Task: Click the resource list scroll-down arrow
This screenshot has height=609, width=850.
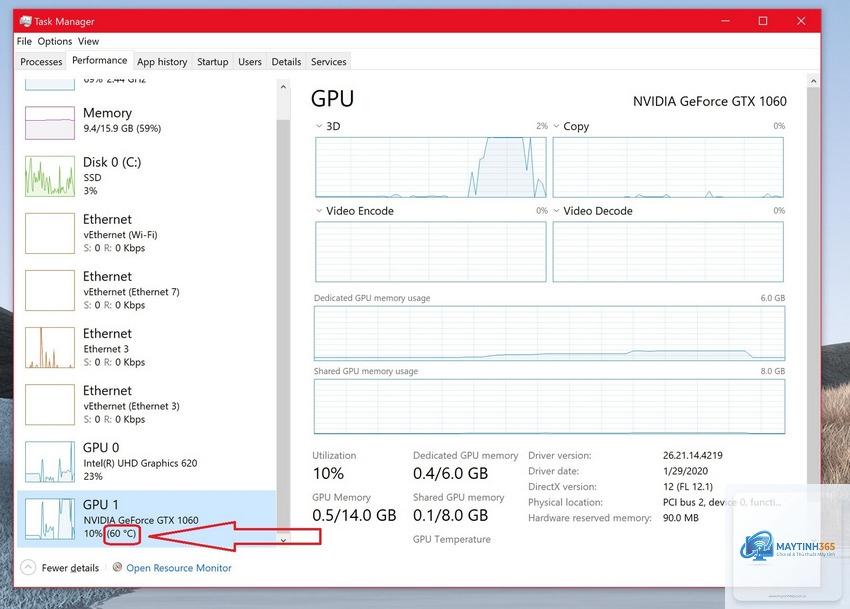Action: coord(283,540)
